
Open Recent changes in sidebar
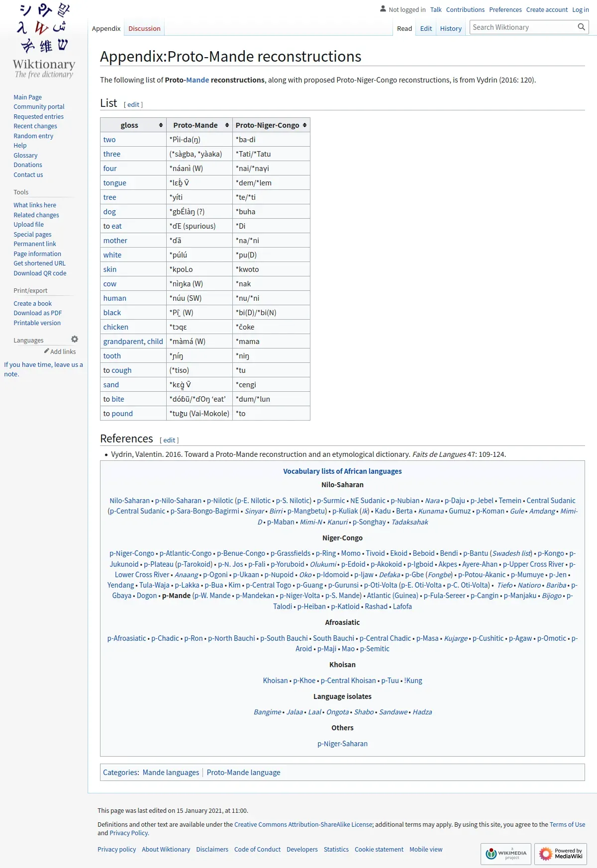point(35,126)
